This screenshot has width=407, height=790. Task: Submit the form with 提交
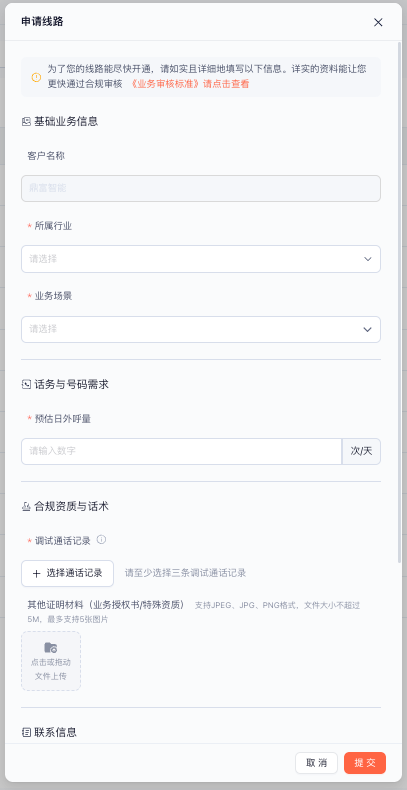365,763
